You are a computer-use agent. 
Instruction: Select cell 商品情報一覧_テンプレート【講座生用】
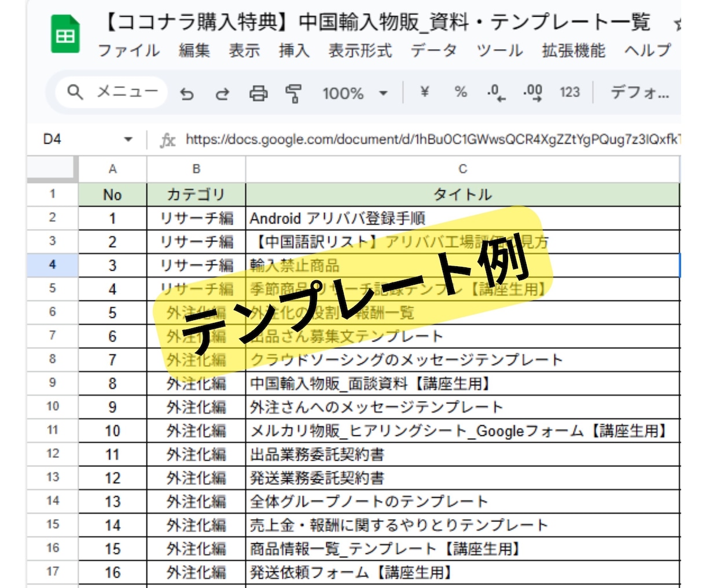(x=462, y=549)
